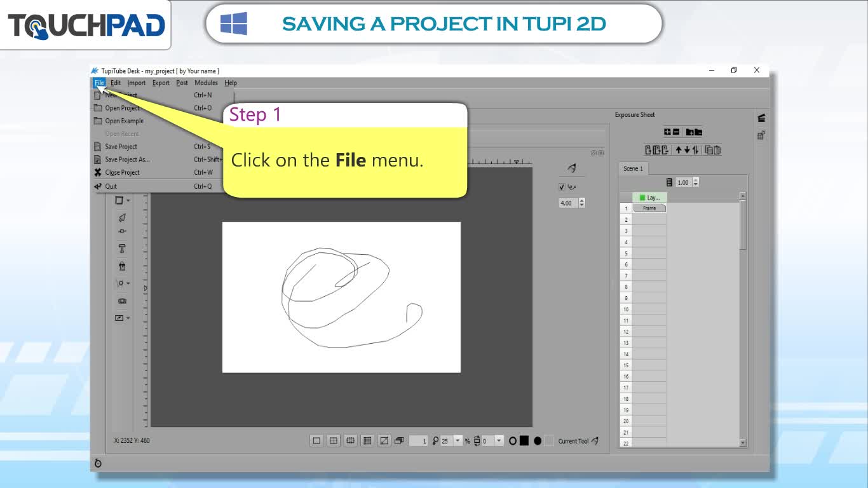Select the nodes editing tool
868x488 pixels.
pyautogui.click(x=122, y=231)
